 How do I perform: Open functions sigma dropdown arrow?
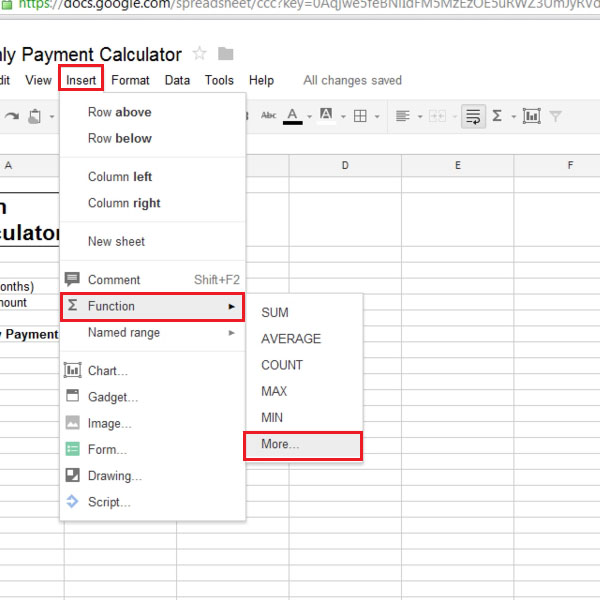[x=514, y=116]
